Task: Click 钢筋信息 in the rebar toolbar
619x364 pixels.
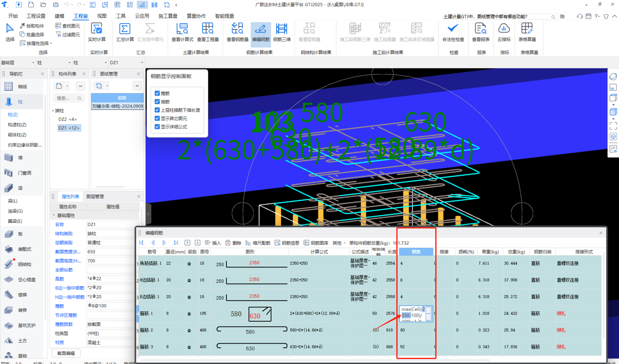Action: (x=287, y=243)
